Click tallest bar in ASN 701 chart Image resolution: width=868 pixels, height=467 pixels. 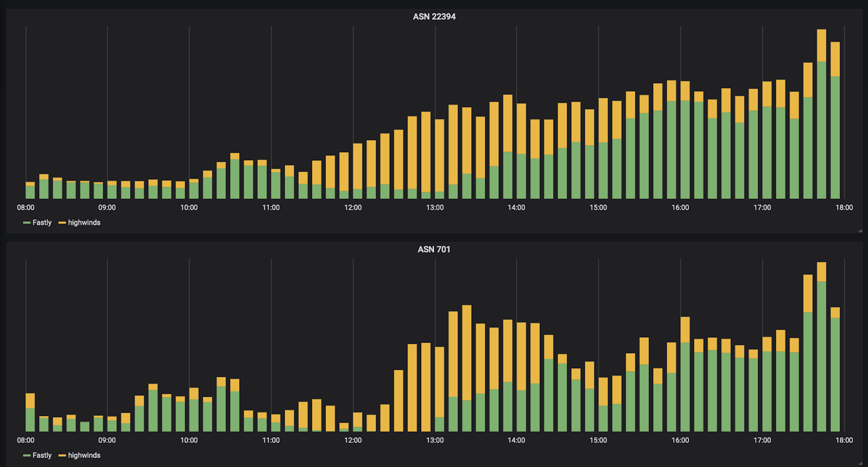(x=821, y=347)
